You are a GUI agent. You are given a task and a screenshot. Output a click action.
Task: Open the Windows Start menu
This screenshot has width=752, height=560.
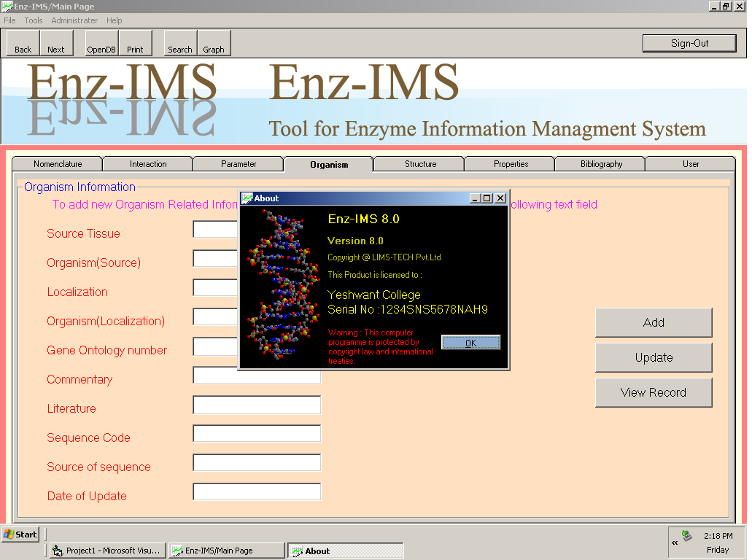(20, 534)
